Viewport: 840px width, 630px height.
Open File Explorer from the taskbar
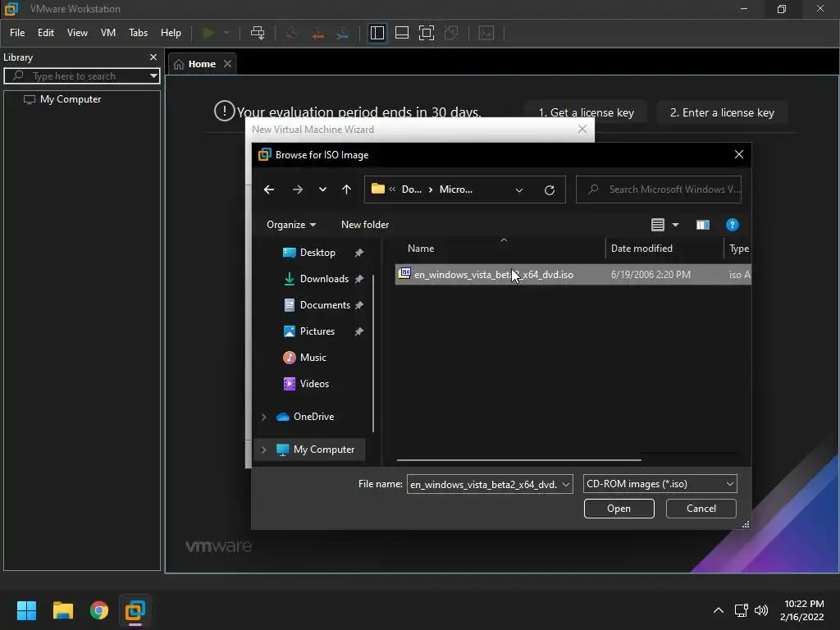(x=62, y=610)
